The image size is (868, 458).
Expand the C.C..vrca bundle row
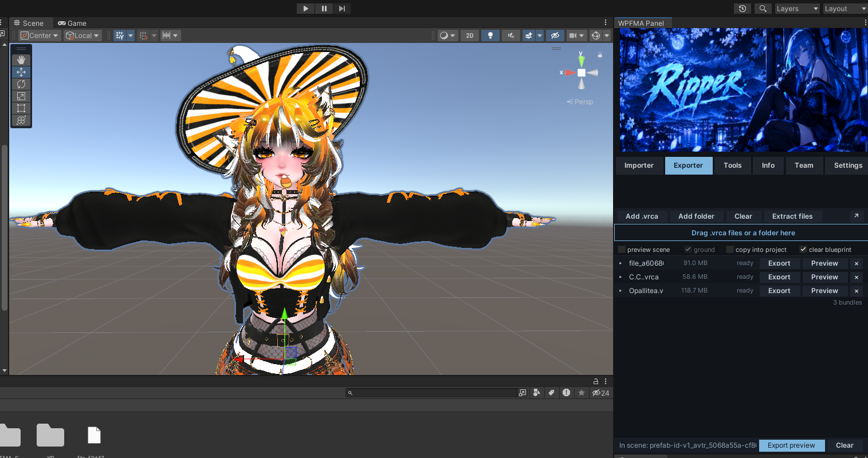pos(621,277)
